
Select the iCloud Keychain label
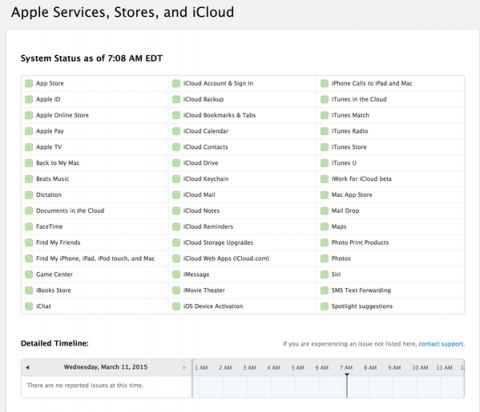tap(206, 179)
